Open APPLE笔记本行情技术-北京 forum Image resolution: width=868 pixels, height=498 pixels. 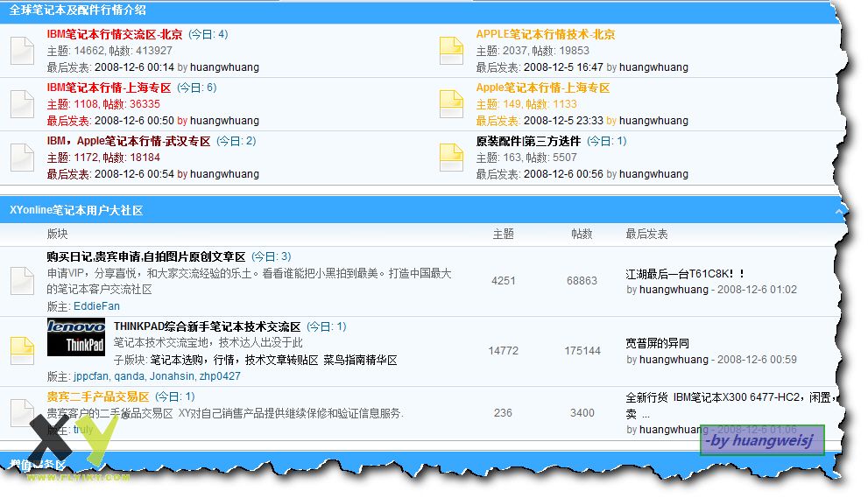[546, 34]
